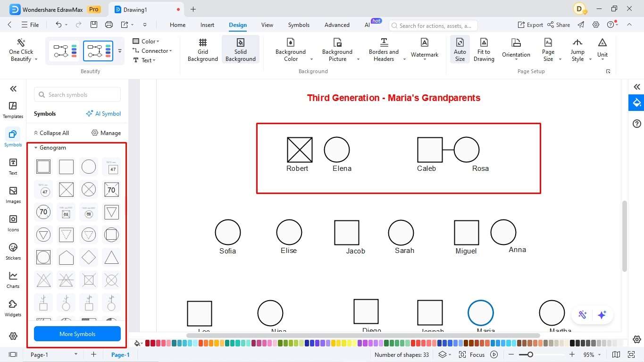Open a new document tab with plus

click(193, 9)
